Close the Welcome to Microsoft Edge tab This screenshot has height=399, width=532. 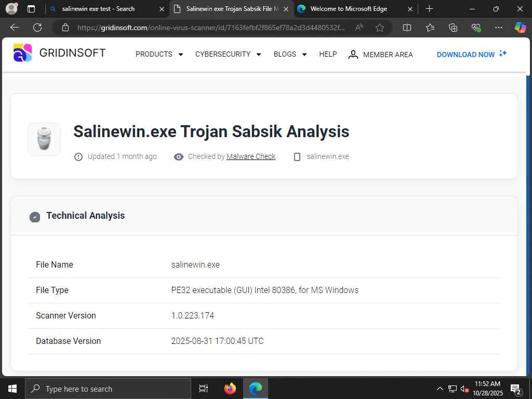410,9
